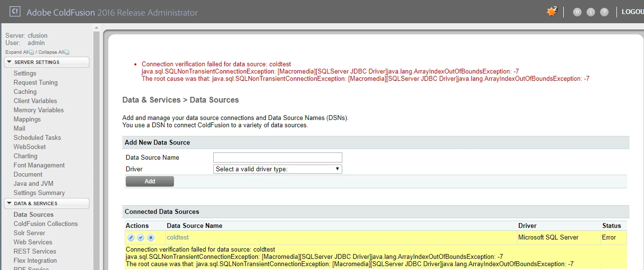Click the Add New Data Source heading
Screen dimensions: 644x270
click(157, 142)
